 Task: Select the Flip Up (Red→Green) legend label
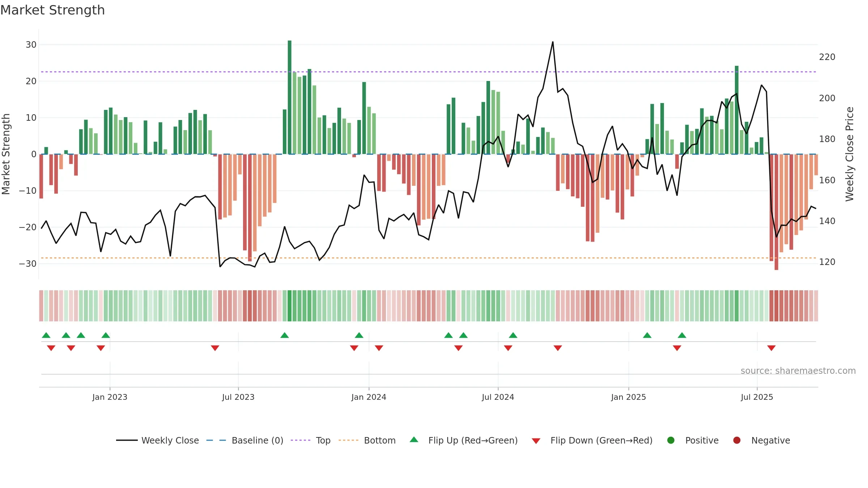[473, 440]
